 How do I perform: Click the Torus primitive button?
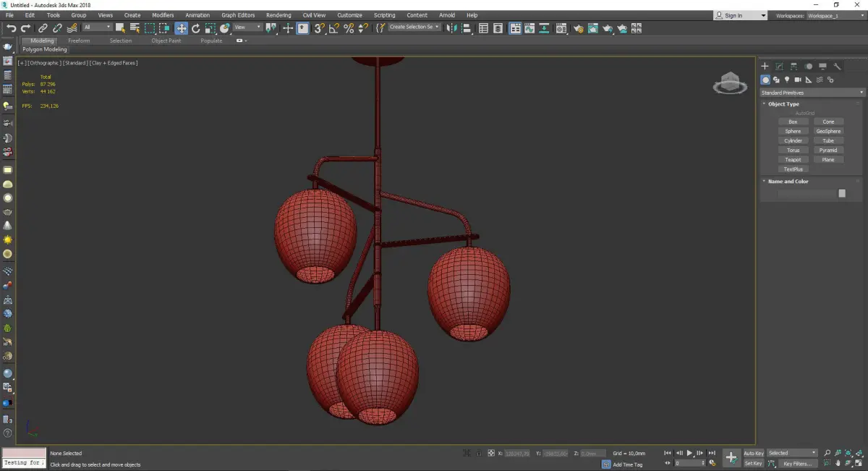[x=793, y=150]
